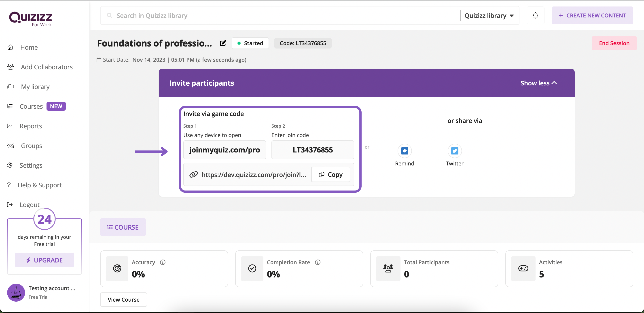Click the UPGRADE button

[44, 260]
